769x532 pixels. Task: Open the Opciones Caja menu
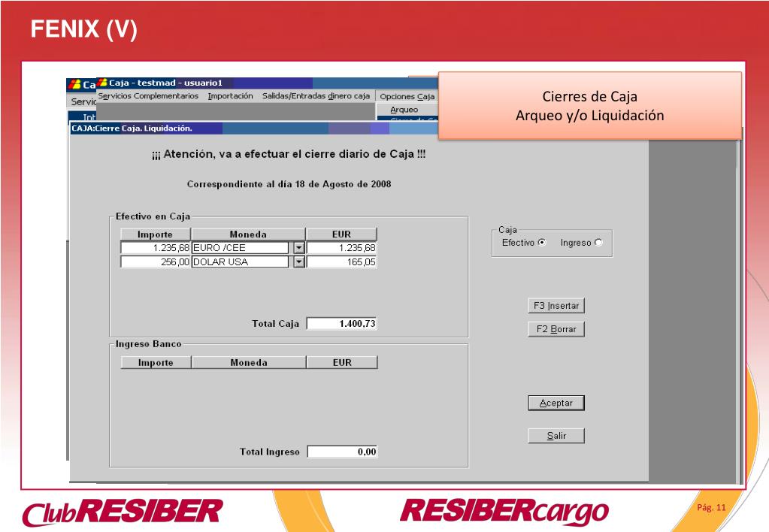pyautogui.click(x=407, y=97)
